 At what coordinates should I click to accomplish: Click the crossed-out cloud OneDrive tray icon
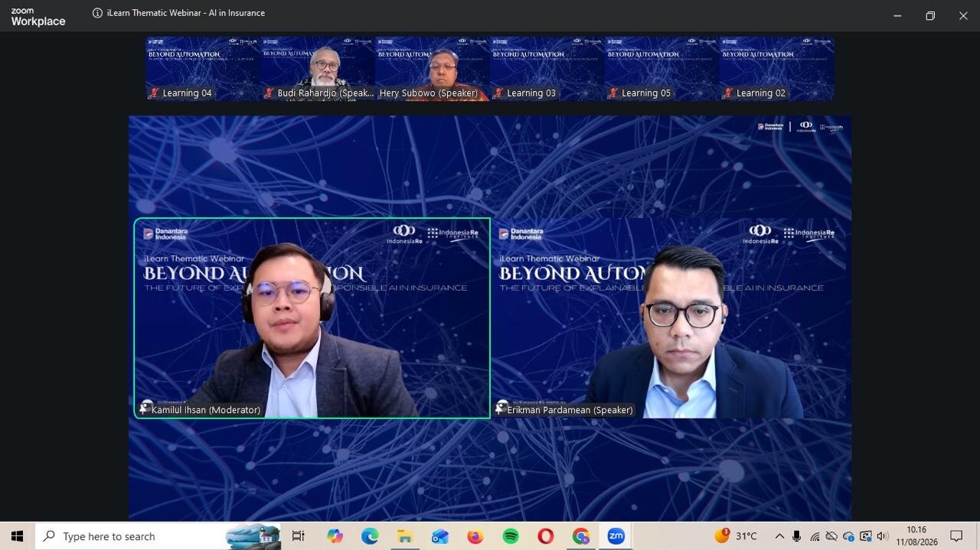(x=831, y=536)
